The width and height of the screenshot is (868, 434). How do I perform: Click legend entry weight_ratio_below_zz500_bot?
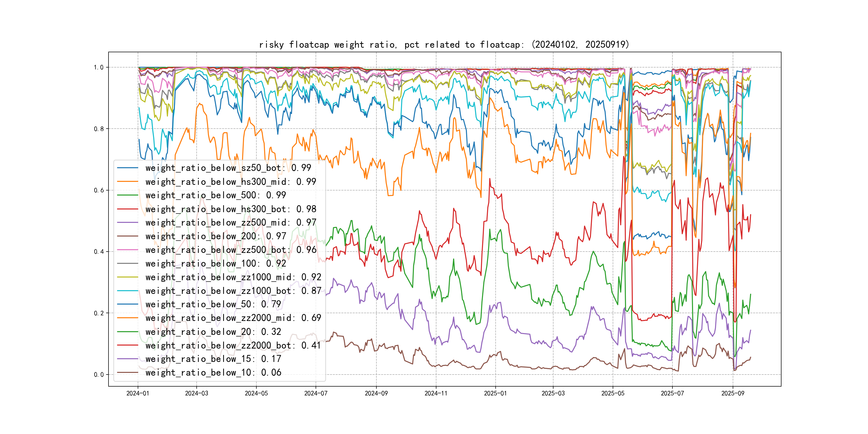coord(230,250)
